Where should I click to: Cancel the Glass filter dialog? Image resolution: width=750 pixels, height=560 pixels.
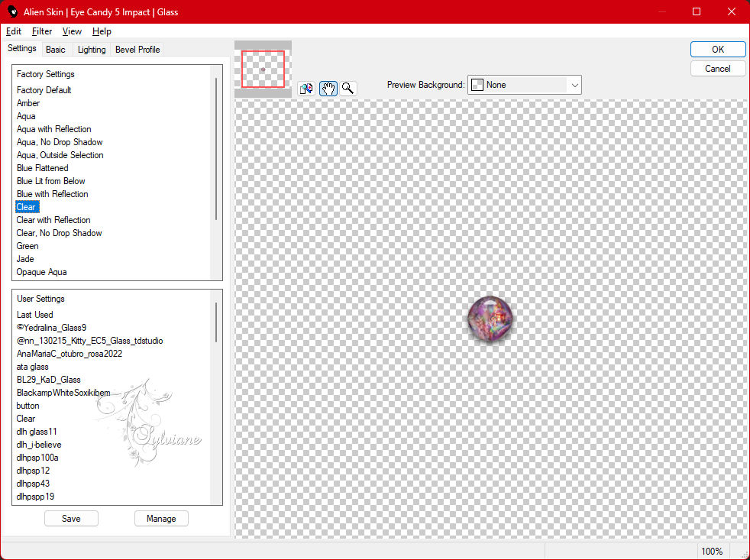[717, 69]
